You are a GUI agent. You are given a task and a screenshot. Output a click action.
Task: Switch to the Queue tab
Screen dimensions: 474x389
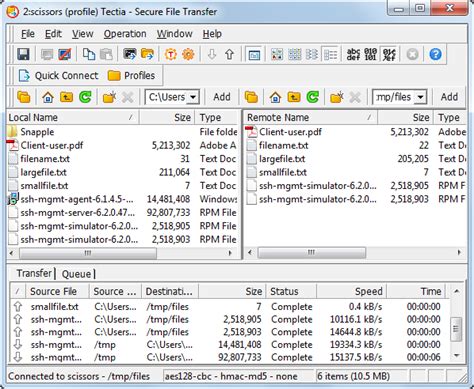(76, 274)
